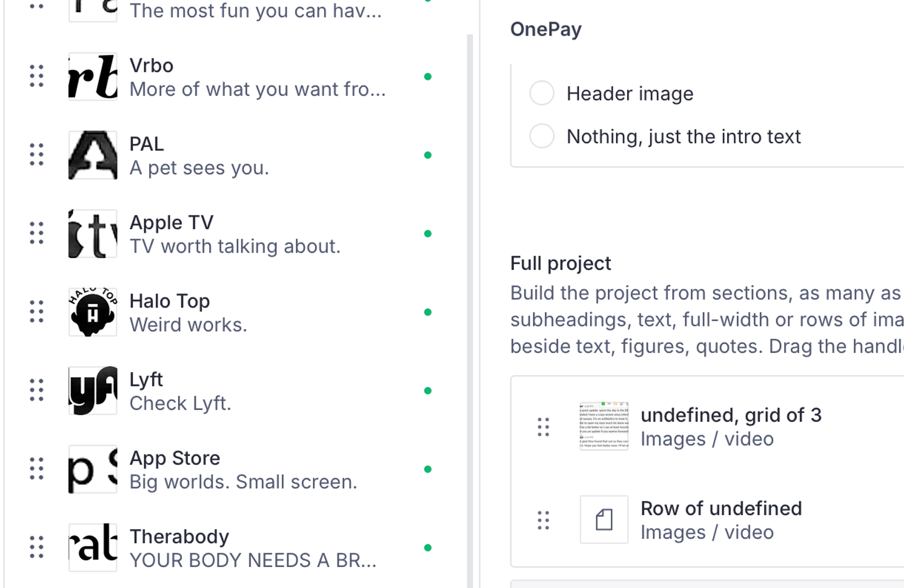The width and height of the screenshot is (904, 588).
Task: Select the 'Header image' radio option
Action: tap(542, 93)
